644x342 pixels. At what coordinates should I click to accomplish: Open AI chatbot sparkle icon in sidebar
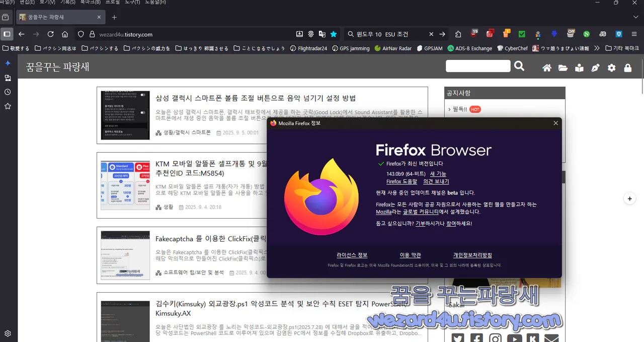tap(8, 63)
